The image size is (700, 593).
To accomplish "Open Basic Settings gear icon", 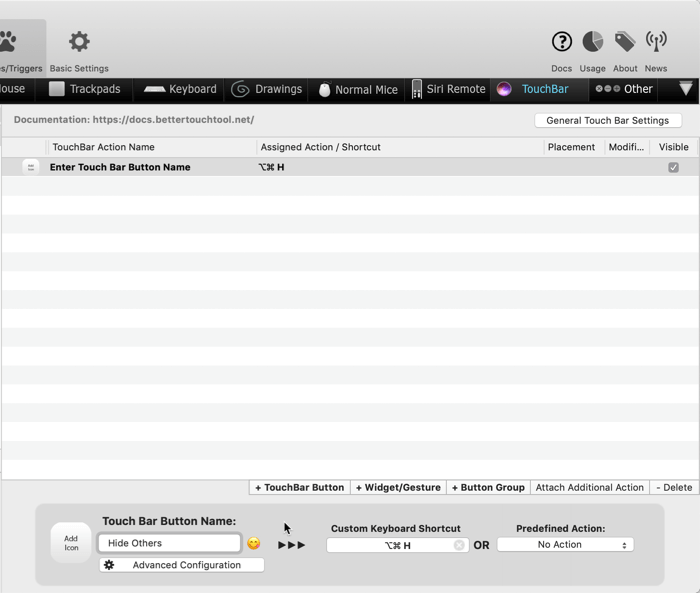I will 79,42.
